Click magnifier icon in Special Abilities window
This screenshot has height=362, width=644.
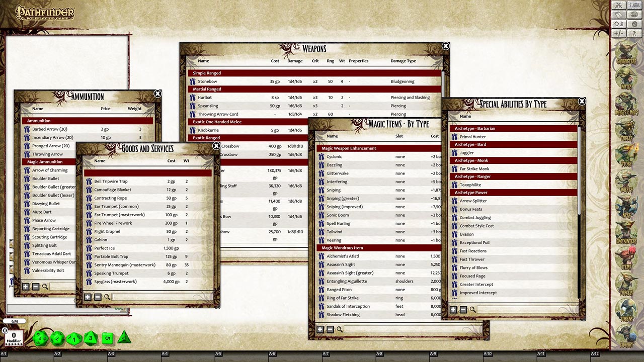473,310
